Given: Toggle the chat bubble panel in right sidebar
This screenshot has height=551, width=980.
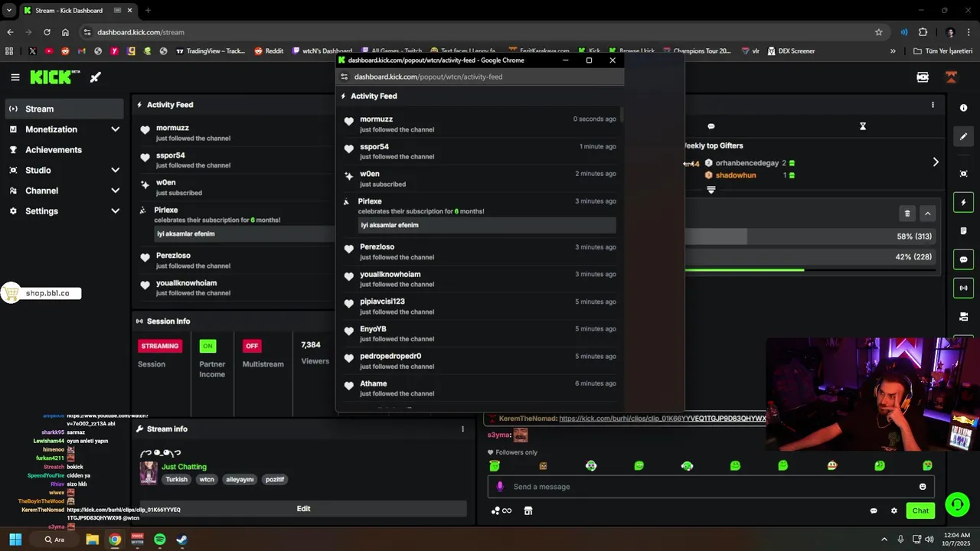Looking at the screenshot, I should 964,259.
